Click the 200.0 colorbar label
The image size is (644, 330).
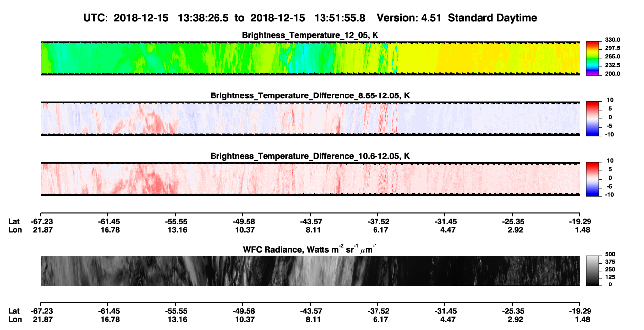(613, 73)
